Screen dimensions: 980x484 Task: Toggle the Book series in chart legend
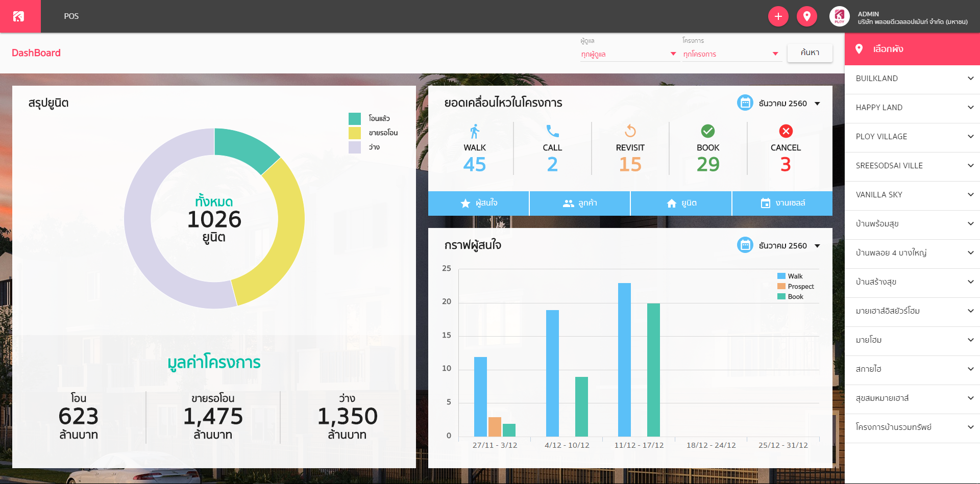[791, 297]
